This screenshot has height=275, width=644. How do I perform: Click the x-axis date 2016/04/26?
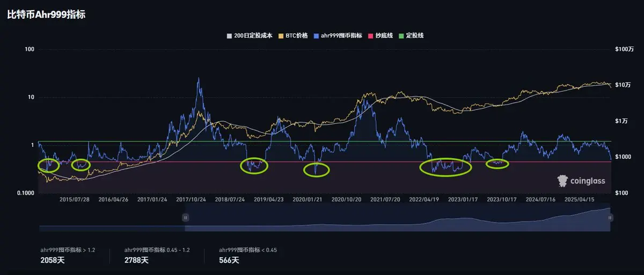point(114,199)
